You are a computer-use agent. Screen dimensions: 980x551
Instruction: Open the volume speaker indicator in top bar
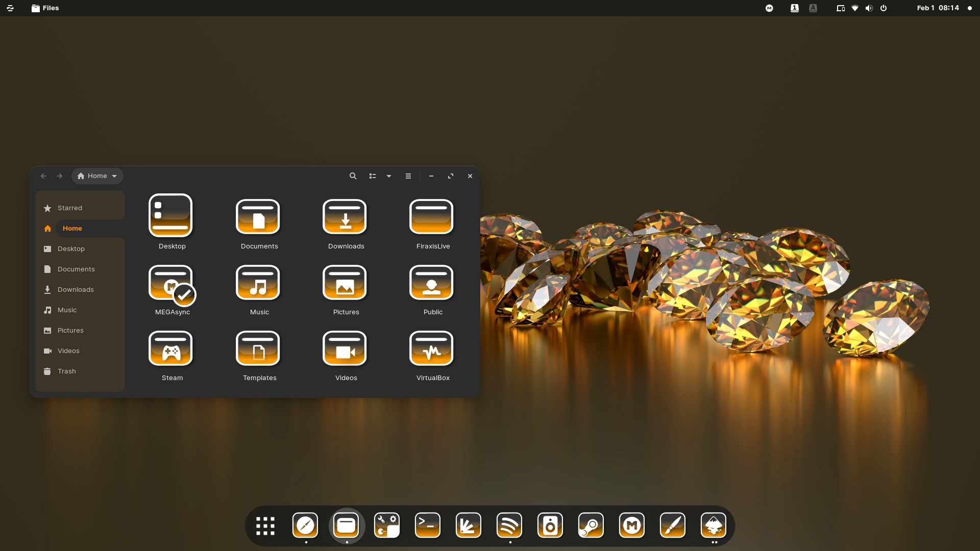pos(869,8)
